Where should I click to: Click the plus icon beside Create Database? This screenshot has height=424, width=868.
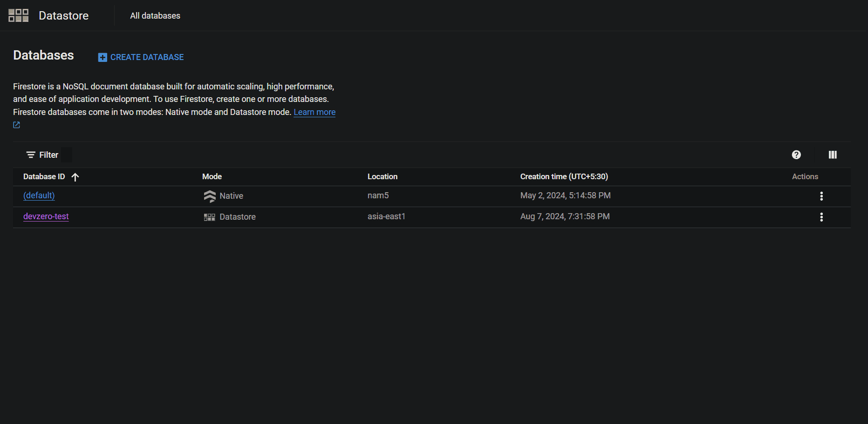103,57
